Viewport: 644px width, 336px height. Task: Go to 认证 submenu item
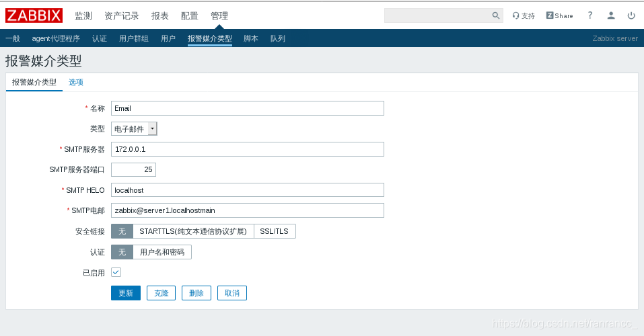pos(100,38)
